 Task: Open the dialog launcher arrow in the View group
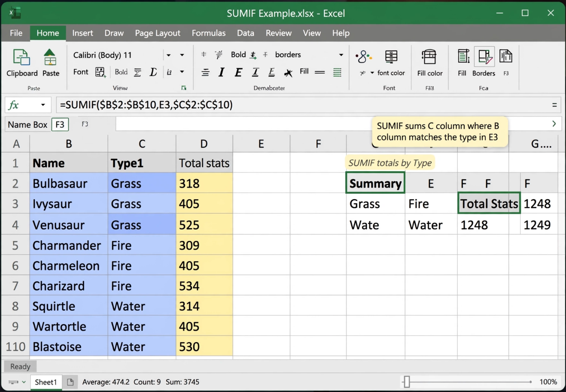pos(184,88)
